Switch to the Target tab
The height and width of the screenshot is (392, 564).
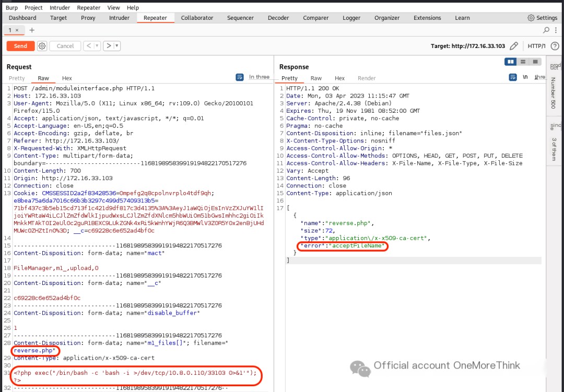(58, 18)
